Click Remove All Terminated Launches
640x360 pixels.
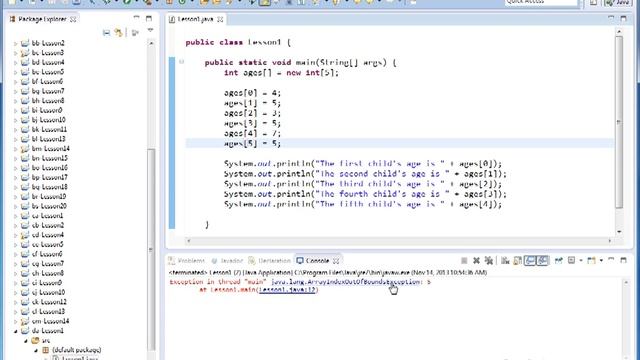[x=489, y=260]
